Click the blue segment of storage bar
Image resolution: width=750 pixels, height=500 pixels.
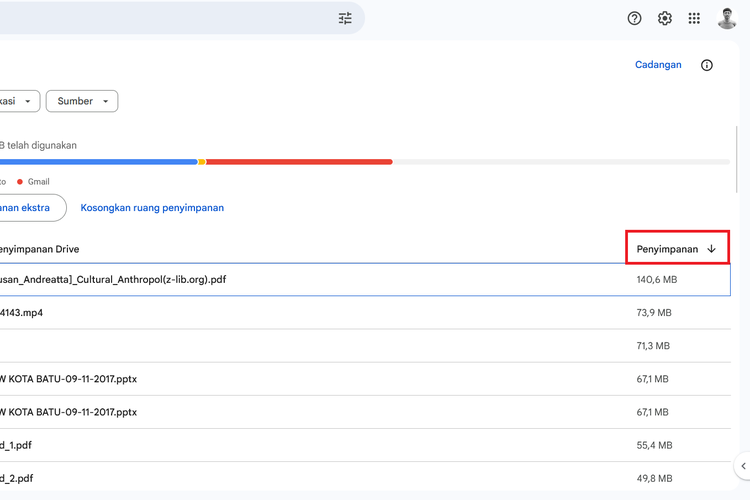click(x=100, y=161)
